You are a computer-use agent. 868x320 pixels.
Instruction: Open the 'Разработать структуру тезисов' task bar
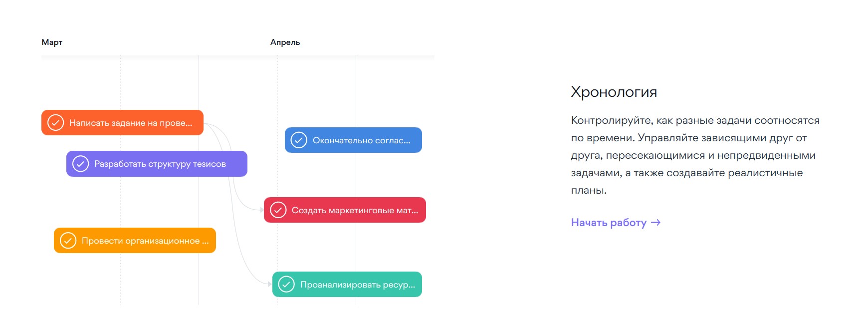pyautogui.click(x=160, y=164)
